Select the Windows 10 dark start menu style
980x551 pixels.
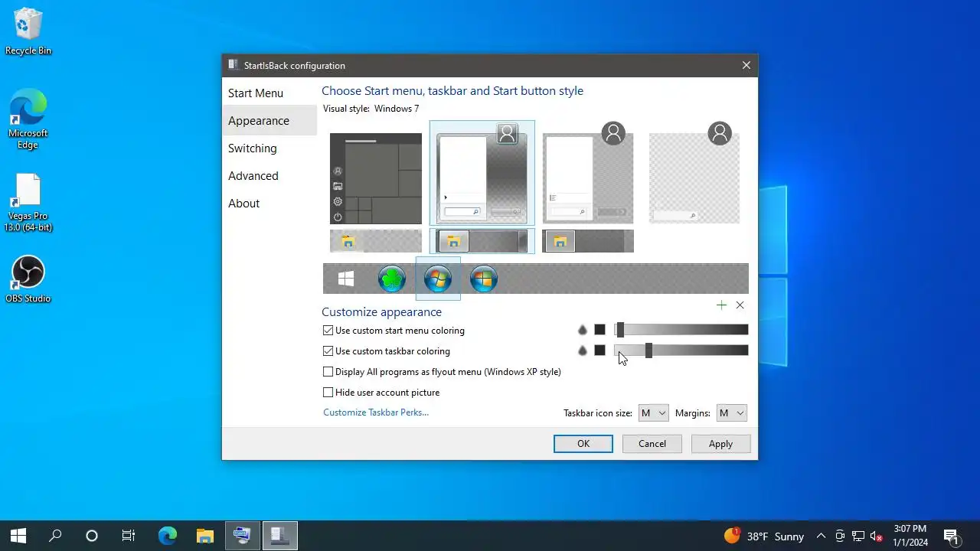376,178
